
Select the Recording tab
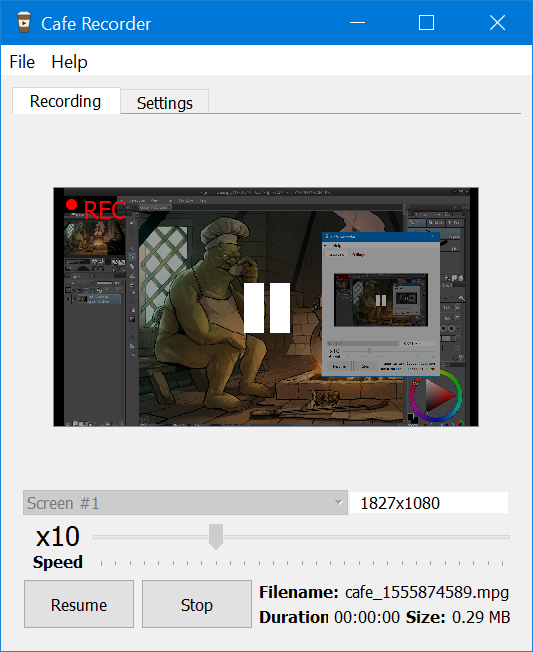coord(66,101)
